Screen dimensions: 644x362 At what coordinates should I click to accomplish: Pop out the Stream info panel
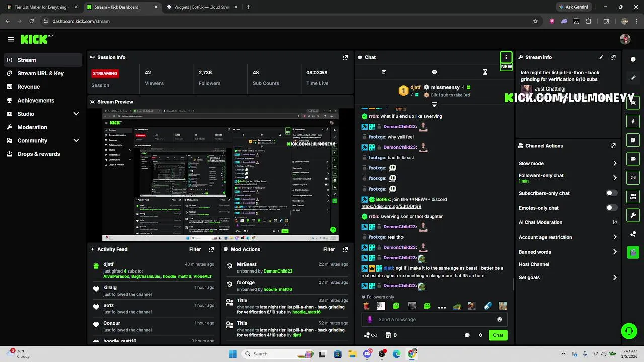[613, 57]
